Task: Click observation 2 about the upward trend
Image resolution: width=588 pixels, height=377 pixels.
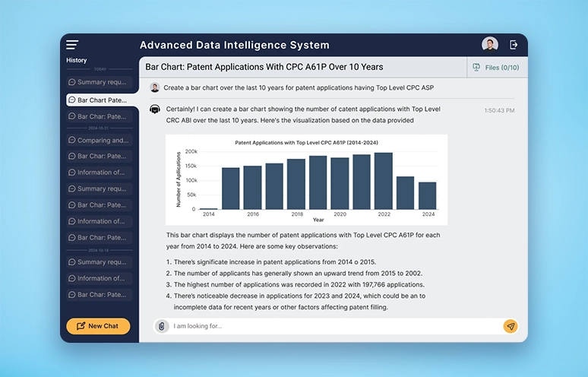Action: 294,273
